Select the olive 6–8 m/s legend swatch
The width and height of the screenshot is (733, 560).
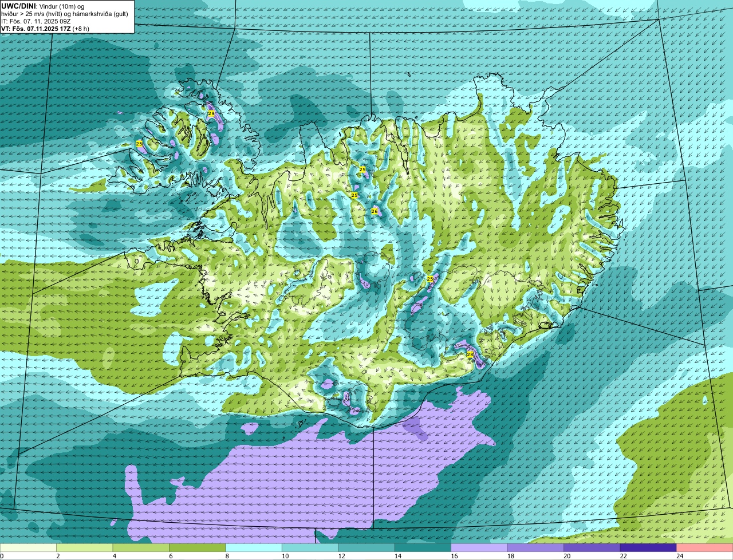[198, 547]
